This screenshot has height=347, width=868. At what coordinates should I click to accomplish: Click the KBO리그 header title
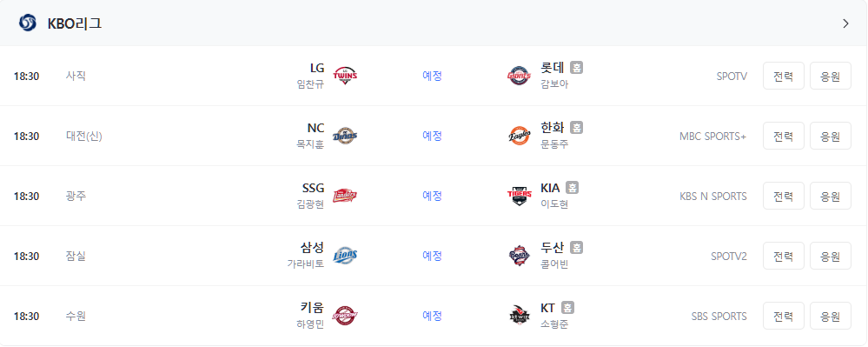(75, 23)
